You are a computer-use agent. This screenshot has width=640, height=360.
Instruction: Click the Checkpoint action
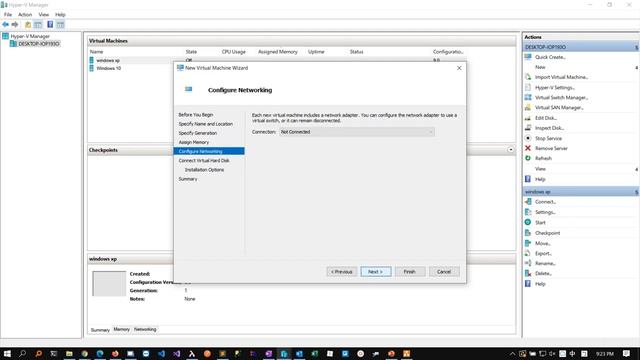[547, 233]
